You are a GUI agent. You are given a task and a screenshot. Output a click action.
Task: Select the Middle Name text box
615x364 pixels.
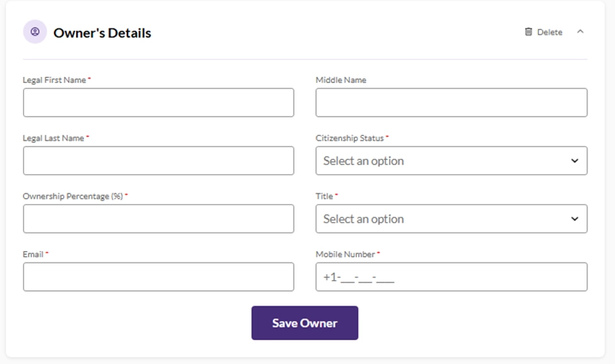pos(451,103)
